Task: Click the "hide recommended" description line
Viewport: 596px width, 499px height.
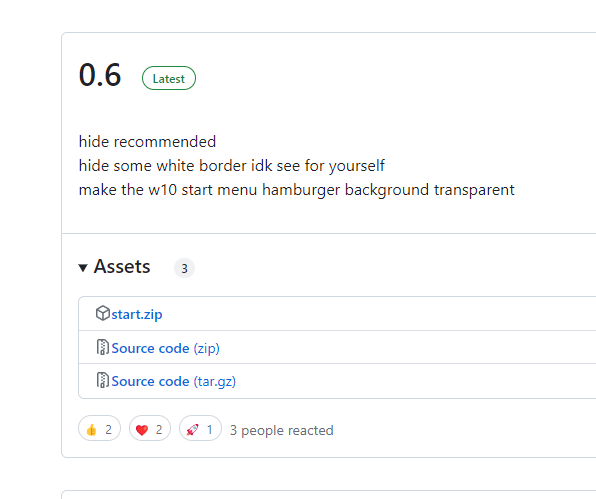Action: click(147, 142)
